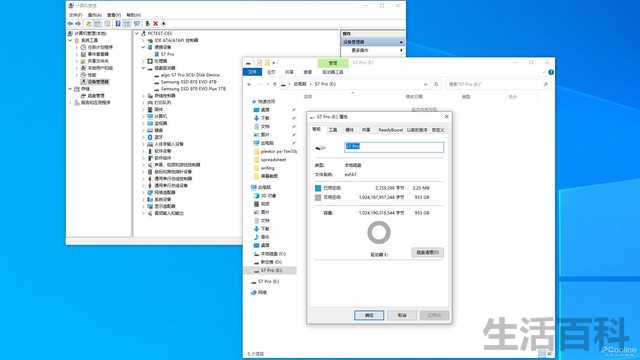This screenshot has width=640, height=360.
Task: Open the address bar history dropdown in Explorer
Action: pyautogui.click(x=426, y=84)
